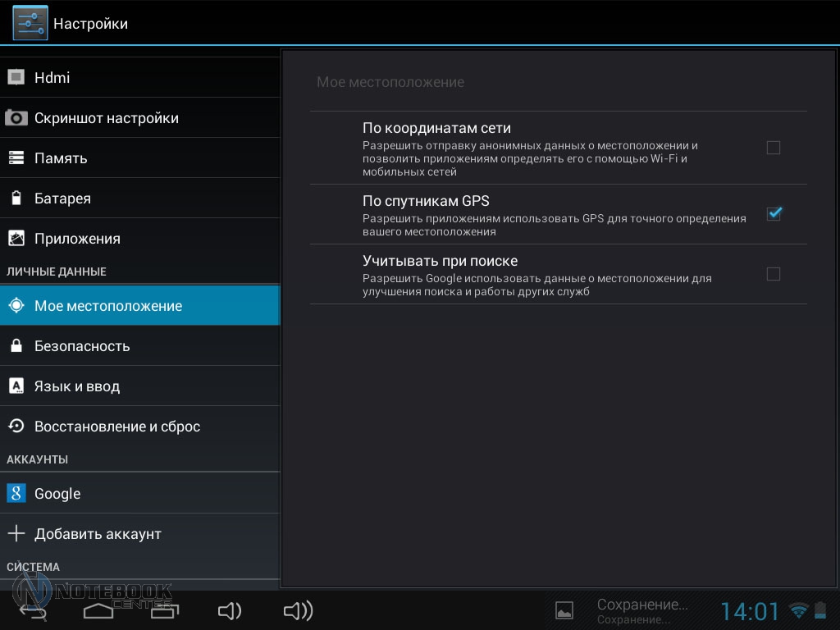The image size is (840, 630).
Task: Open the Приложения settings section
Action: pos(77,239)
